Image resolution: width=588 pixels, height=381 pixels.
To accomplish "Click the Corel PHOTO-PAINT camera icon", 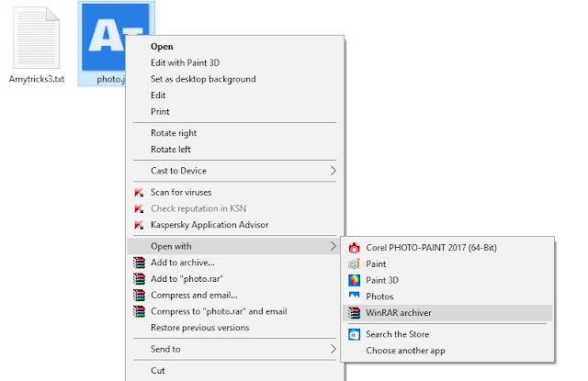I will click(354, 248).
